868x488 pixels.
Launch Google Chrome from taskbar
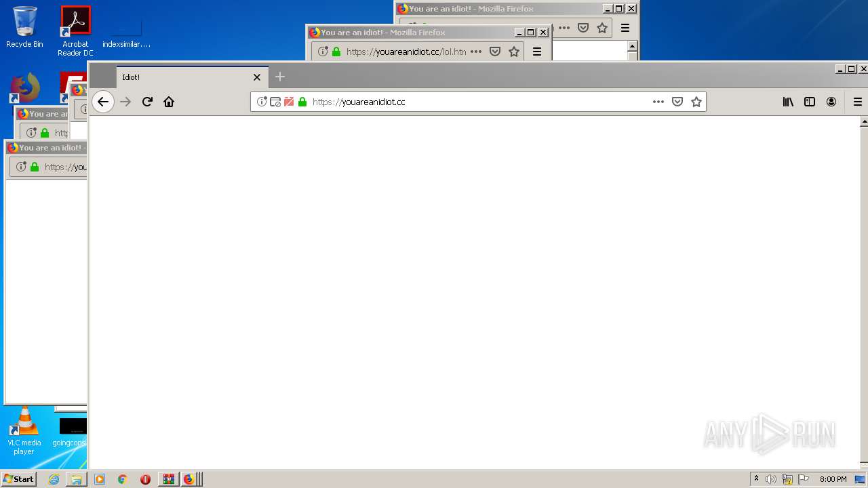point(122,479)
